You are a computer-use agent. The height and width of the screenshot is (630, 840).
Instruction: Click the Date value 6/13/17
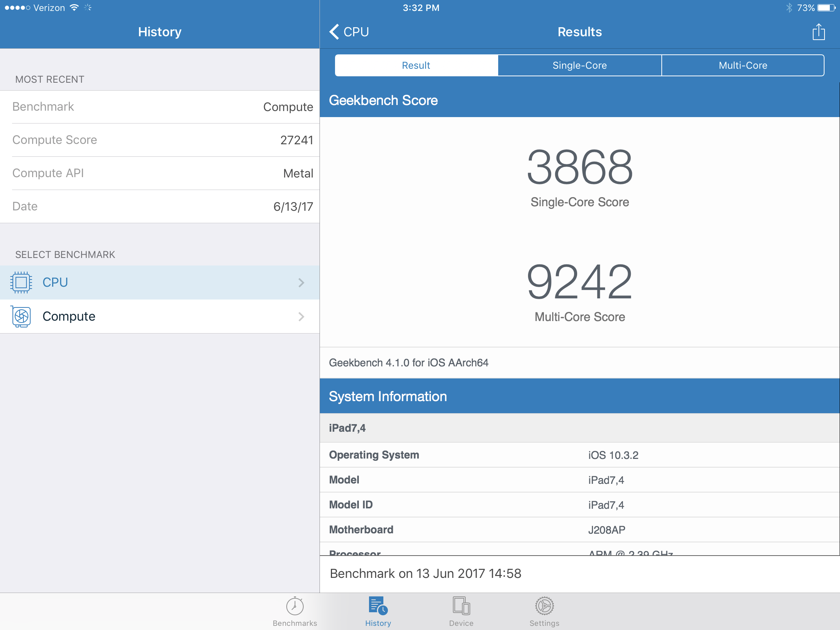pyautogui.click(x=293, y=207)
